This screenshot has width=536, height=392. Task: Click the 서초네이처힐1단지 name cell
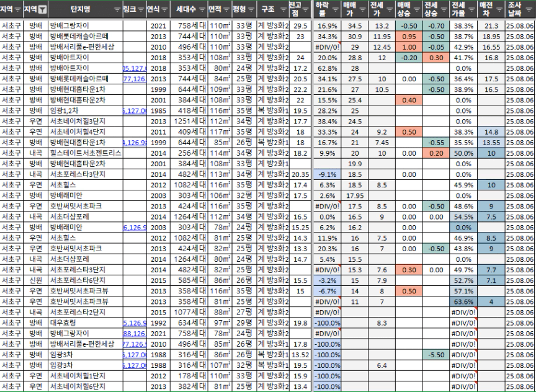coord(86,376)
